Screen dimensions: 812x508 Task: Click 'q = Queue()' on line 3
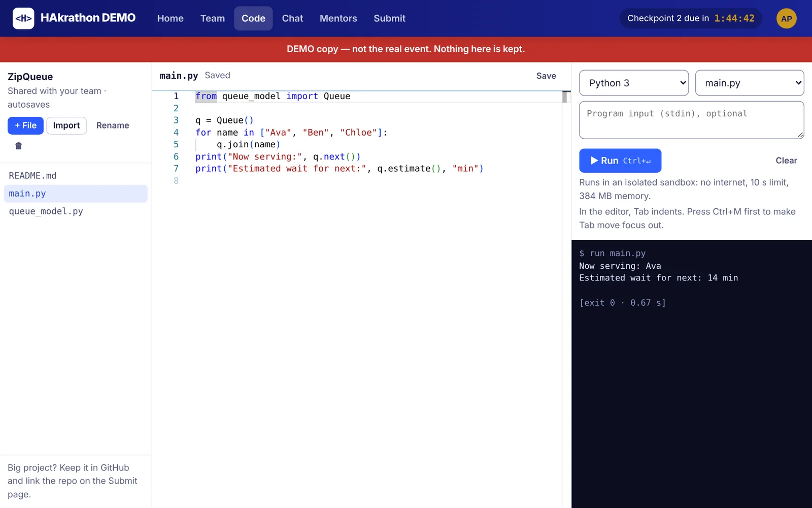pos(224,120)
